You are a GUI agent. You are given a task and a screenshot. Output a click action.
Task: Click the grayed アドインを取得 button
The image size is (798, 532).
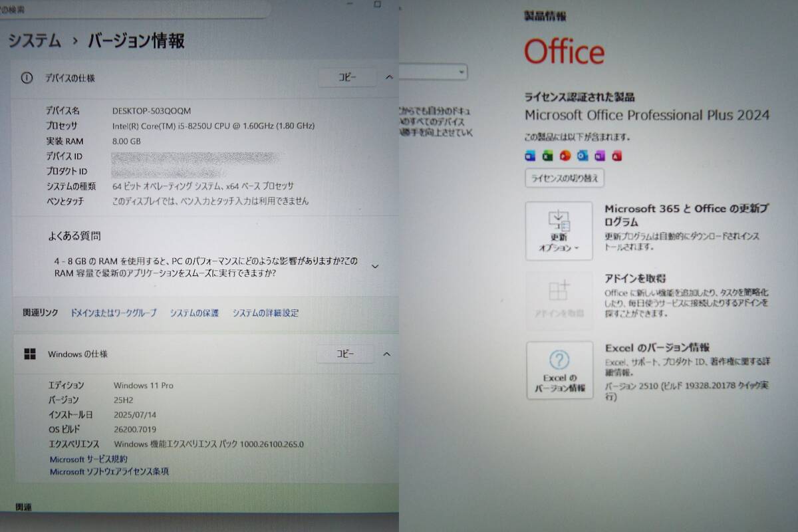[559, 301]
